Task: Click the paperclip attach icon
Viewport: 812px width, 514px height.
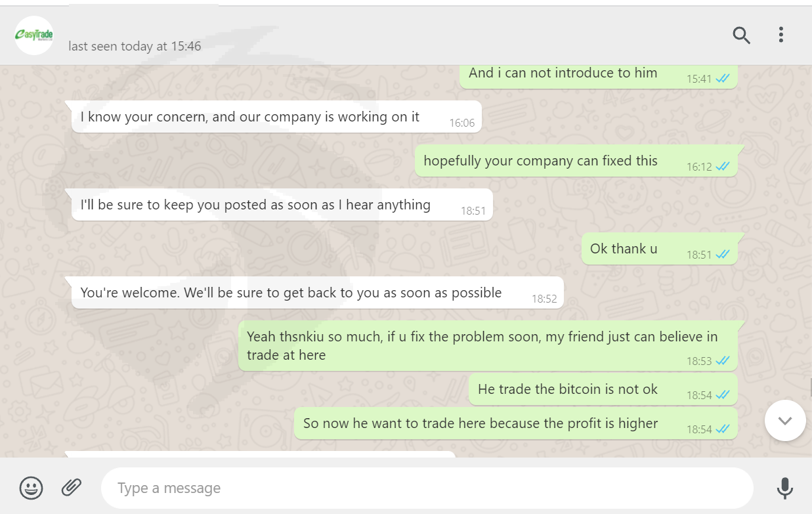Action: click(71, 488)
